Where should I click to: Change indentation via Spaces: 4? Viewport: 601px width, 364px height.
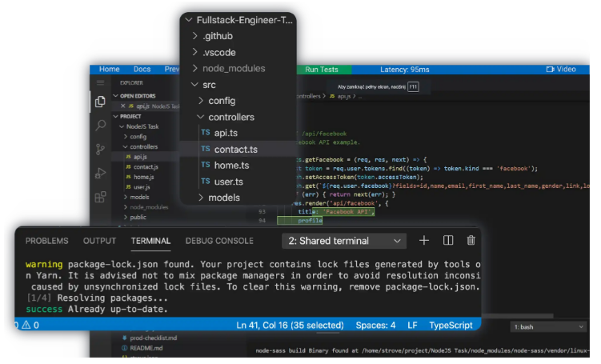pyautogui.click(x=375, y=326)
